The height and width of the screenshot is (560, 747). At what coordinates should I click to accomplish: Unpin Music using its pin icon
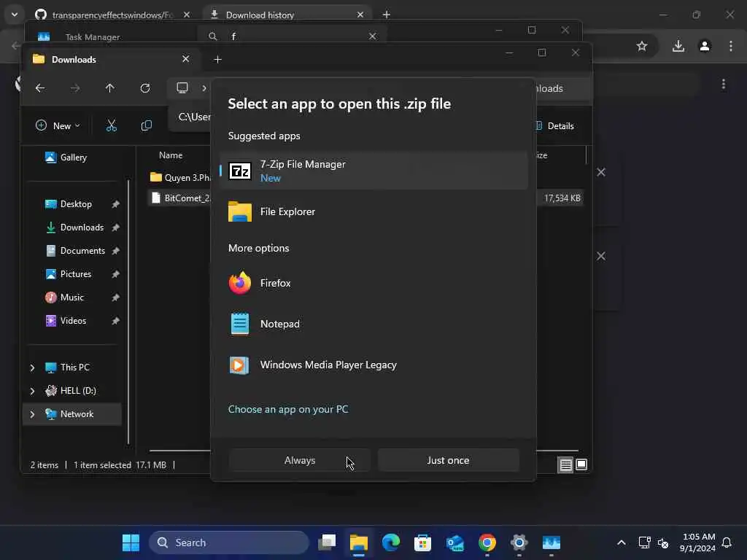(115, 297)
